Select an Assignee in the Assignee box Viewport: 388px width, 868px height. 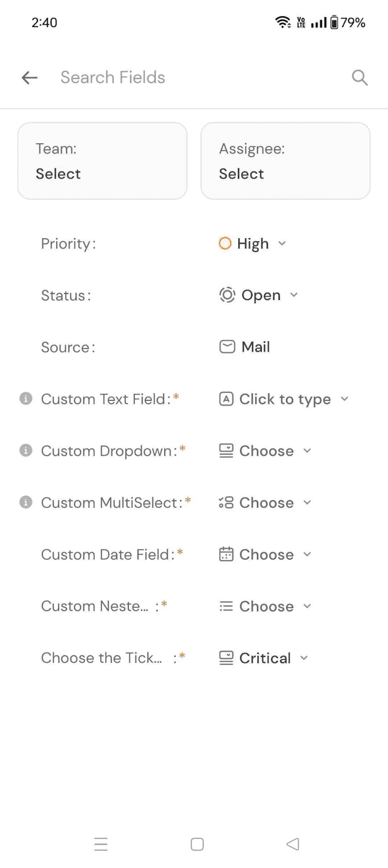point(286,161)
